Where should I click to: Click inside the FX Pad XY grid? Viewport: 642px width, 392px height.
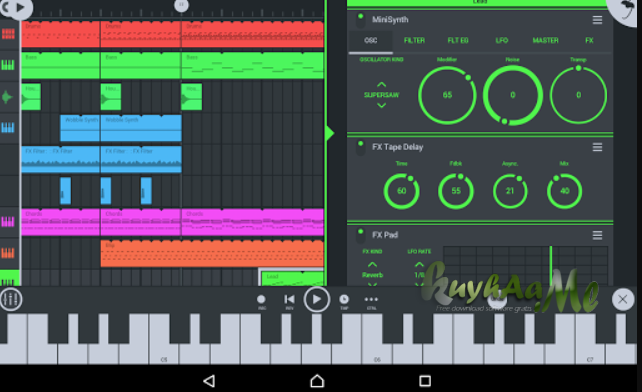pyautogui.click(x=525, y=266)
